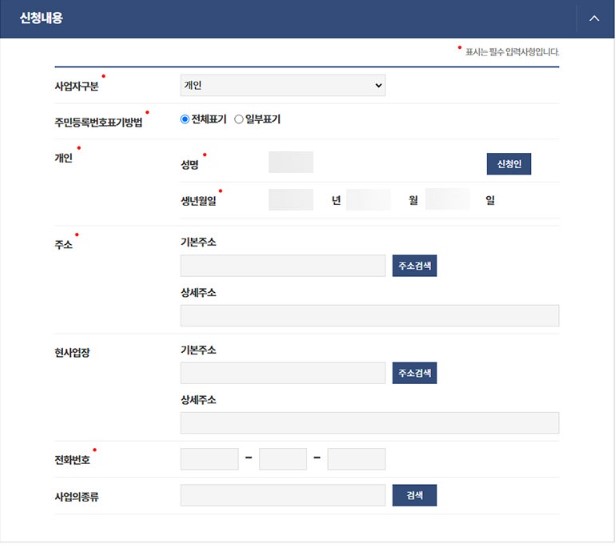Focus the first 전화번호 field

tap(209, 459)
